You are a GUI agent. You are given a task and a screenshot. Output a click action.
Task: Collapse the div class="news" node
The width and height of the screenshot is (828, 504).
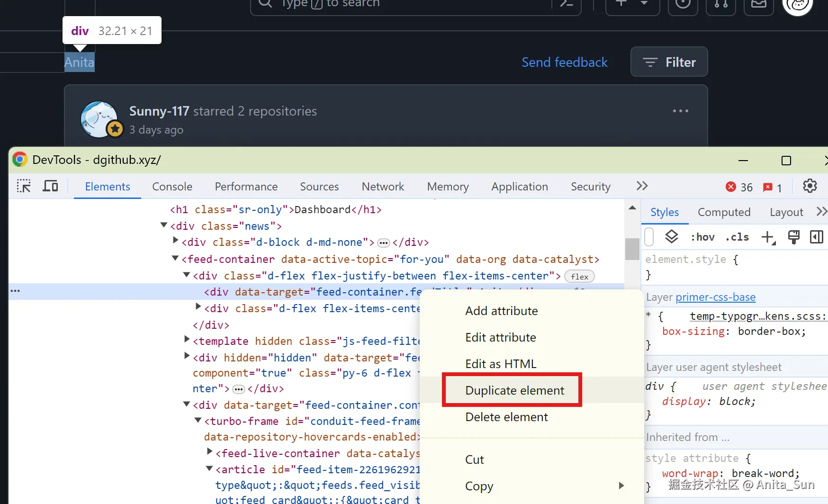tap(164, 225)
